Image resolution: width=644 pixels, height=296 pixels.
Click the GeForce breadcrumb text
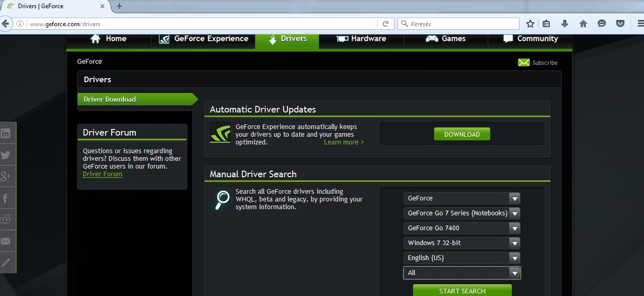pos(90,61)
